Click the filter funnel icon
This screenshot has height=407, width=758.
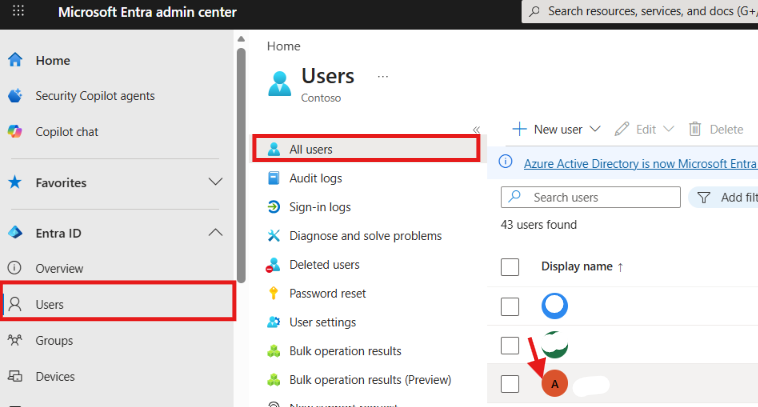(704, 197)
